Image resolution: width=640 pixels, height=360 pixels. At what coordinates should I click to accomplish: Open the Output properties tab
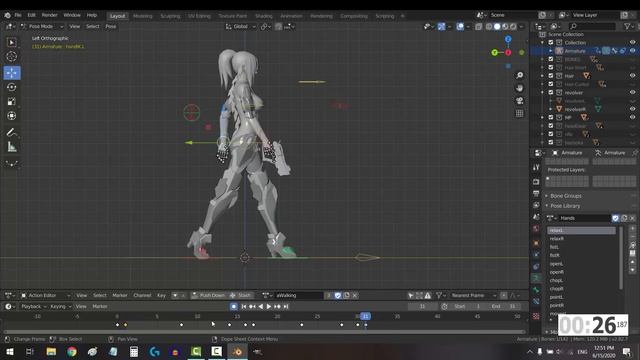click(x=536, y=193)
